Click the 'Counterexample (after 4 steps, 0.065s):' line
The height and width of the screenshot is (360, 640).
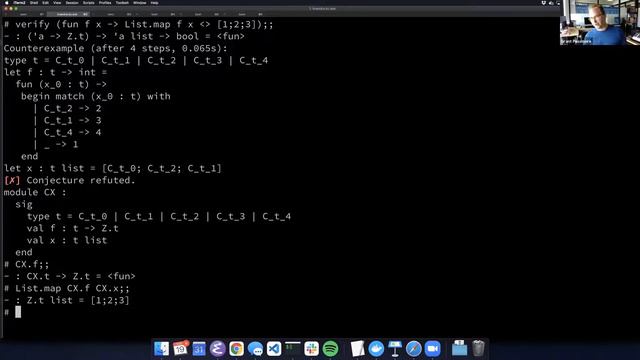tap(116, 48)
